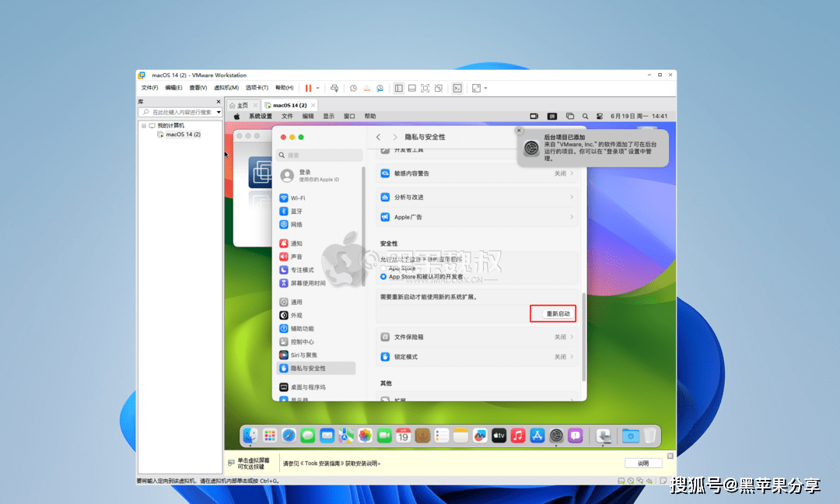Collapse the 我的计算机 tree node
The height and width of the screenshot is (504, 840).
tap(144, 125)
